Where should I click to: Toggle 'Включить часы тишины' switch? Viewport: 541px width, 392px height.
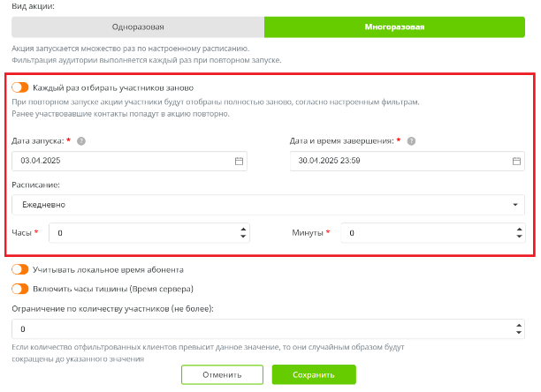(x=19, y=288)
